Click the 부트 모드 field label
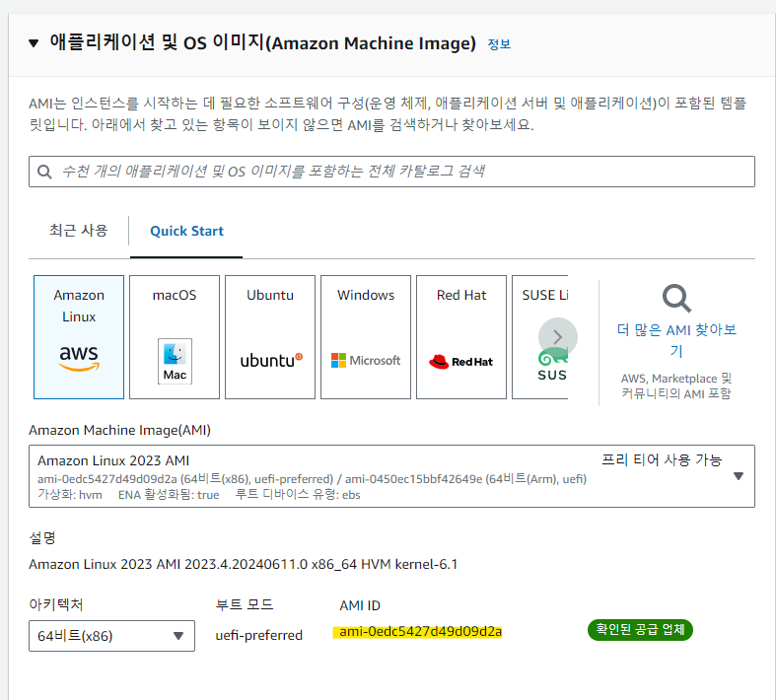 pyautogui.click(x=245, y=605)
